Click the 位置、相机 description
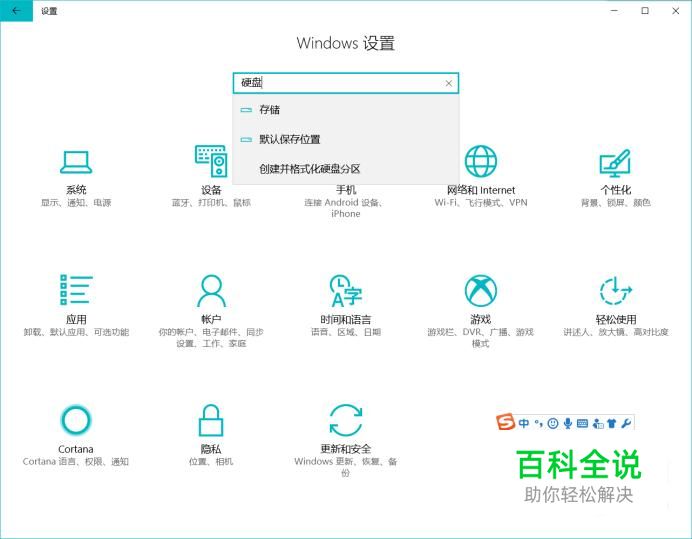692x539 pixels. (211, 461)
